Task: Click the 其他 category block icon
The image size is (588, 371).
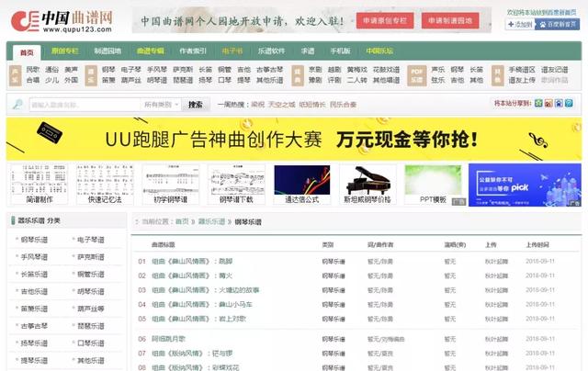Action: point(498,75)
